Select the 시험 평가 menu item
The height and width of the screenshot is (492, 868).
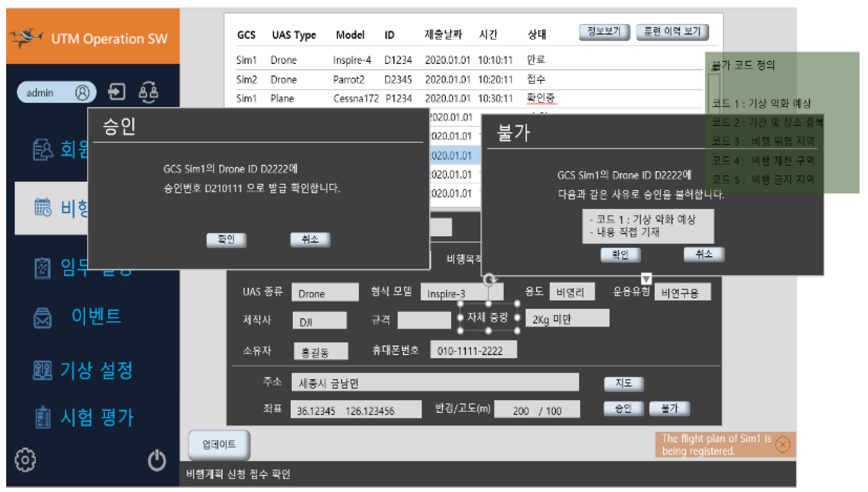[97, 417]
